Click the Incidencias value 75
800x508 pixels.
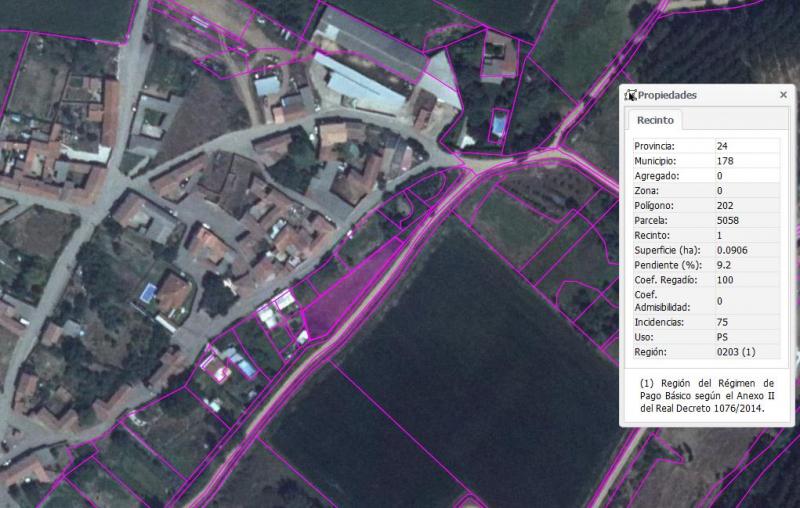tap(722, 323)
